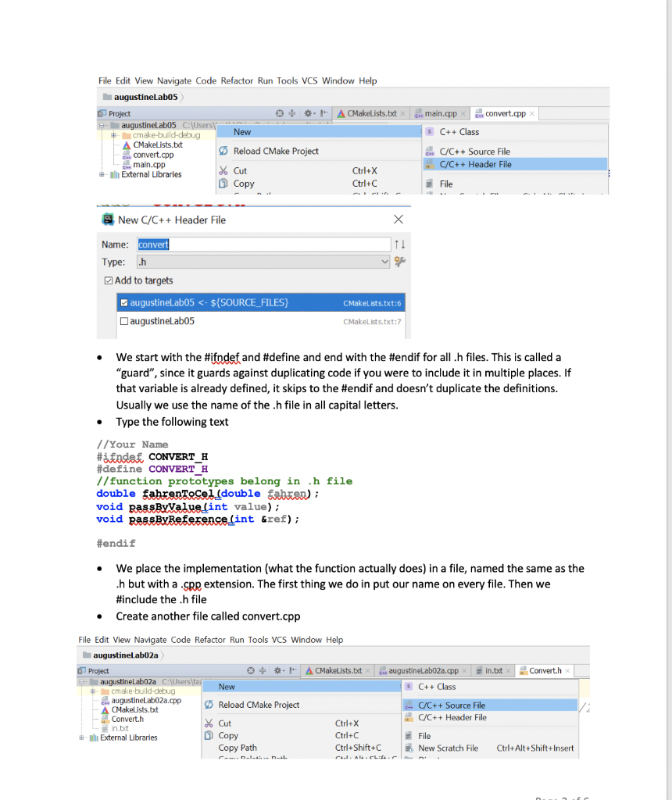Screen dimensions: 672x800
Task: Close the New C/C++ Header File dialog
Action: pos(399,220)
